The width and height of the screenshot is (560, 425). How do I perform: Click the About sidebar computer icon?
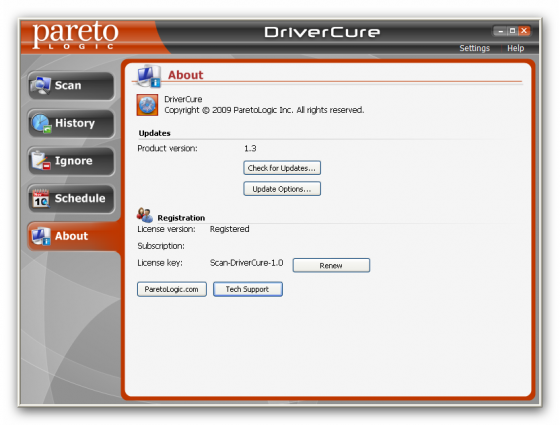point(41,236)
